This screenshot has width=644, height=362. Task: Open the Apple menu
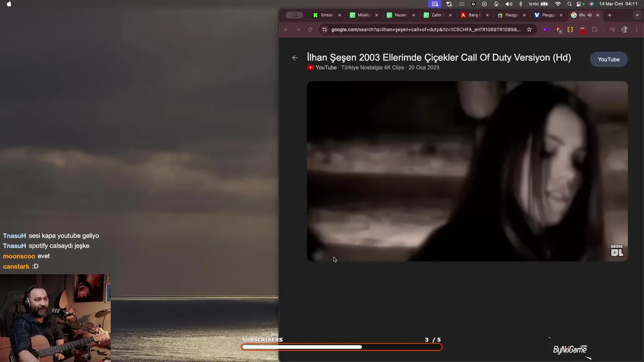9,4
